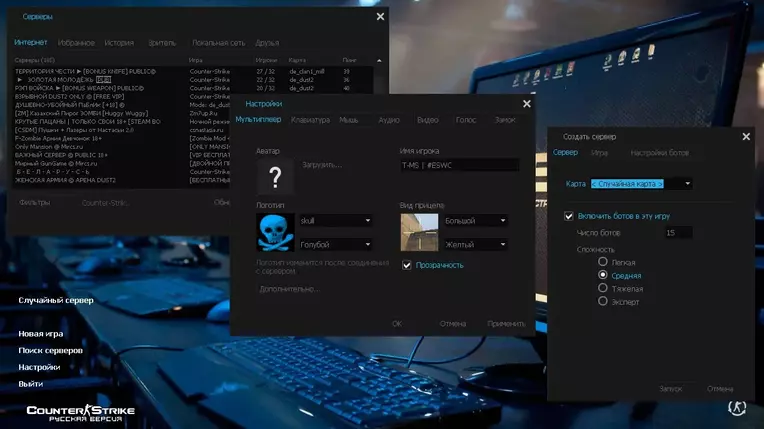Select Сервер tab in Создать сервер
Viewport: 764px width, 429px height.
pos(565,153)
